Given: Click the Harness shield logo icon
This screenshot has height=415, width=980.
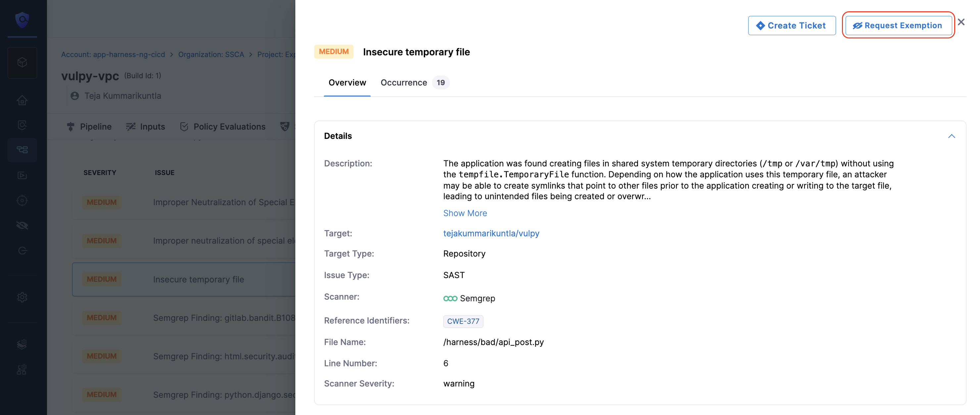Looking at the screenshot, I should [22, 20].
